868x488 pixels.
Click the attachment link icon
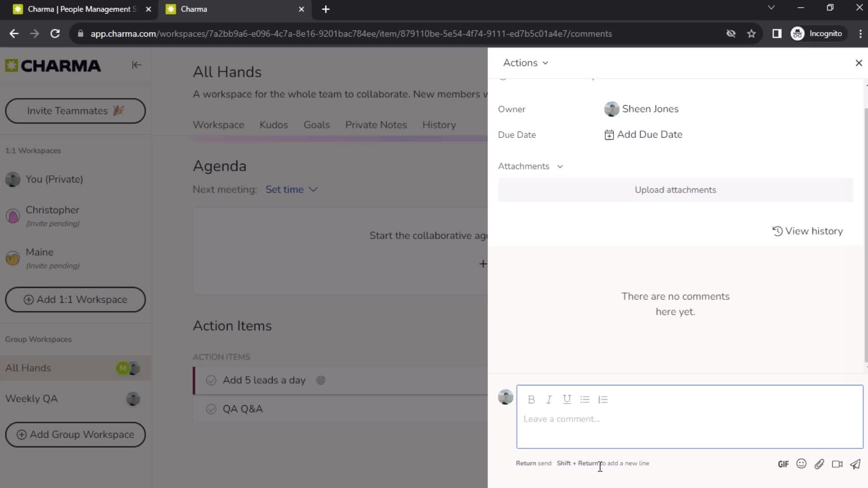click(x=820, y=464)
